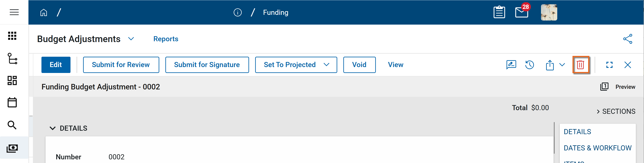The width and height of the screenshot is (644, 163).
Task: Open the hamburger navigation menu
Action: [14, 12]
